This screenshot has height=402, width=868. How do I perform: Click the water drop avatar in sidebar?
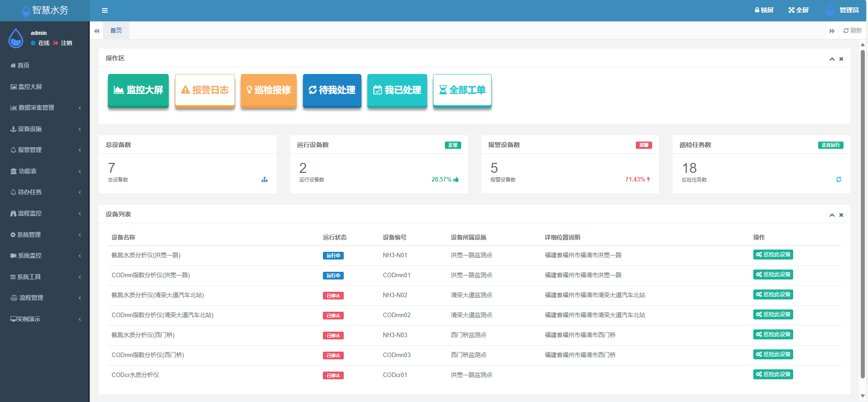pyautogui.click(x=16, y=38)
